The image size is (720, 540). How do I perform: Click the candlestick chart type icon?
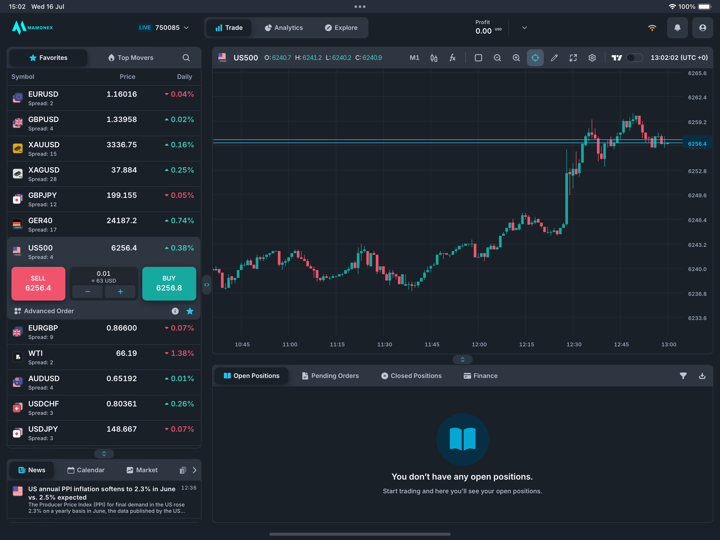point(433,58)
